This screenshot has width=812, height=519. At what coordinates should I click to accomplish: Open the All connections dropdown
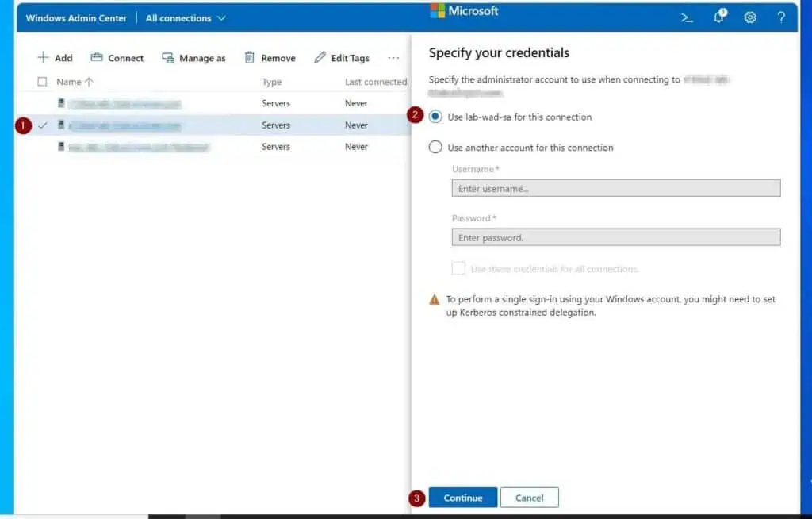186,18
